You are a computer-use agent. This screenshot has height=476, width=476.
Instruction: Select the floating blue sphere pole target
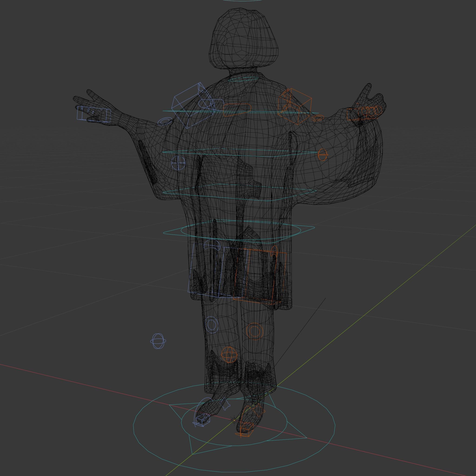pyautogui.click(x=158, y=341)
